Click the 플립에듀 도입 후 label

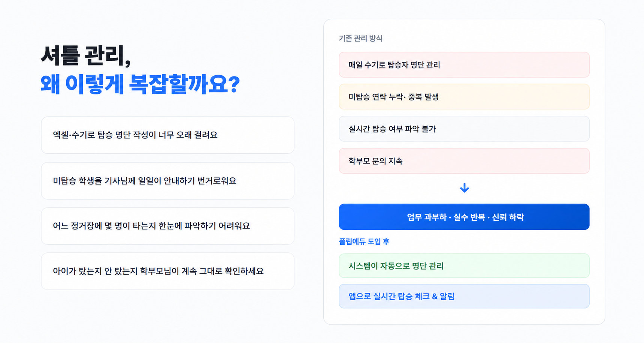[x=364, y=241]
